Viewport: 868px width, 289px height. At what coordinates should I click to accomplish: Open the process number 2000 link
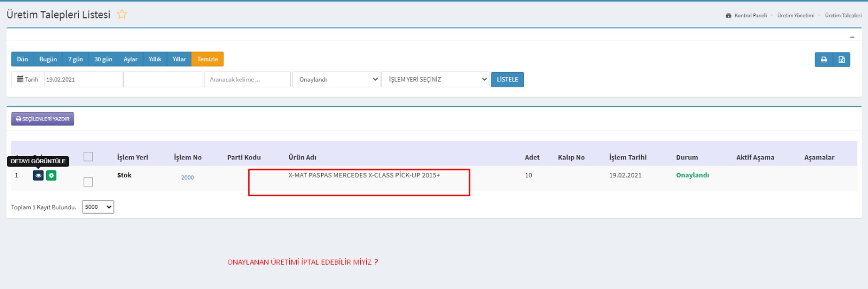pyautogui.click(x=187, y=177)
